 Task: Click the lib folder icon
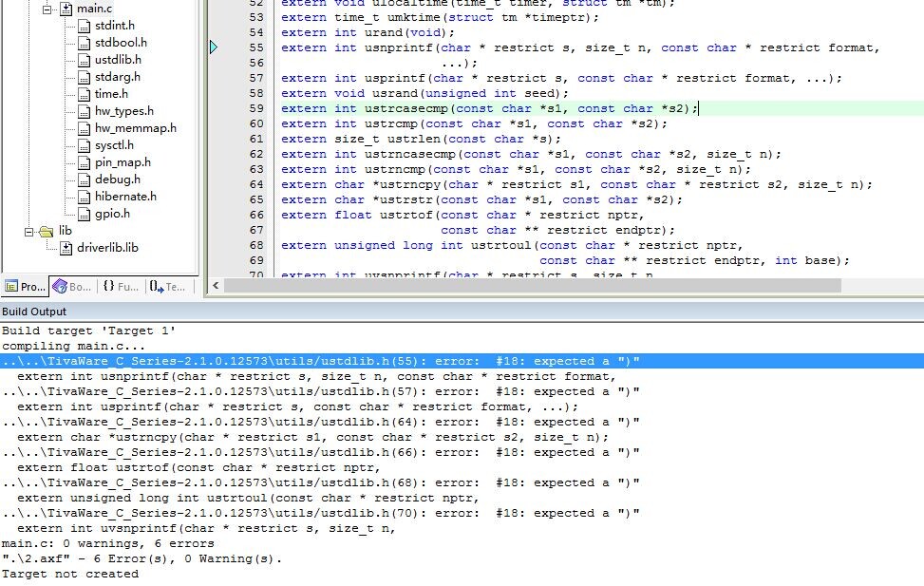[x=46, y=232]
